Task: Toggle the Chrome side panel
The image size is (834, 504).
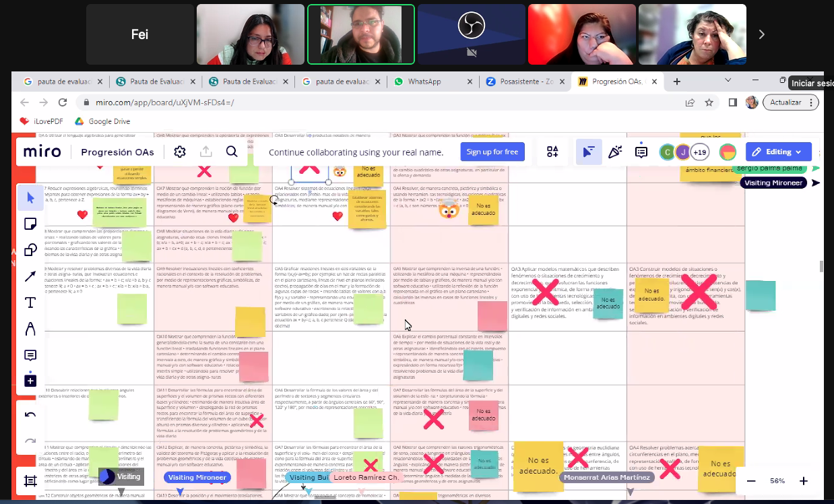Action: 733,102
